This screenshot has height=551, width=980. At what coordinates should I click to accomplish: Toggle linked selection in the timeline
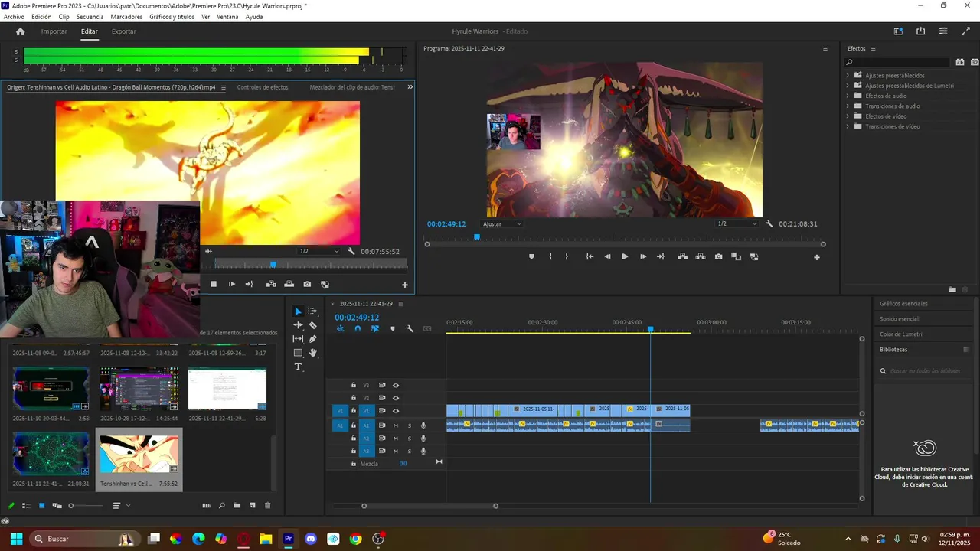[375, 329]
